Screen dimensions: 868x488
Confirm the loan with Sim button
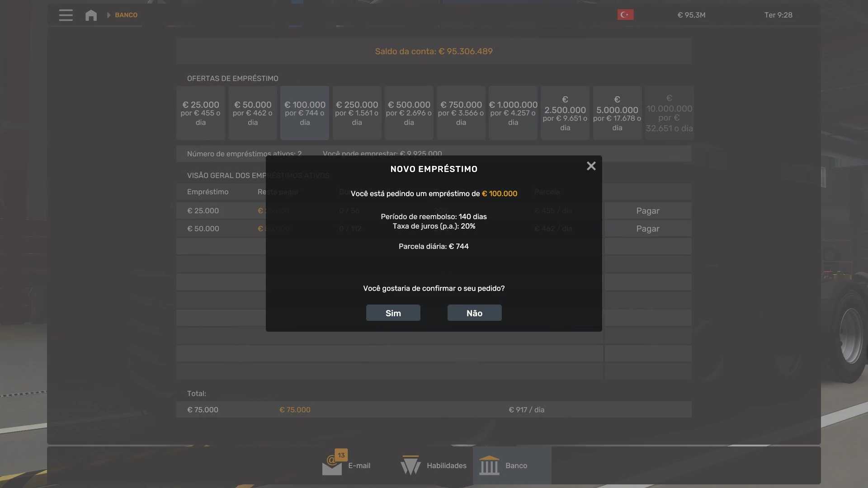(x=393, y=313)
